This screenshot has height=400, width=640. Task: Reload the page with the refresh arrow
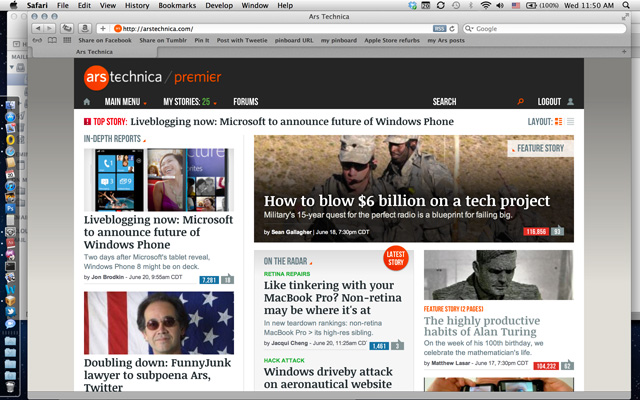pyautogui.click(x=452, y=29)
